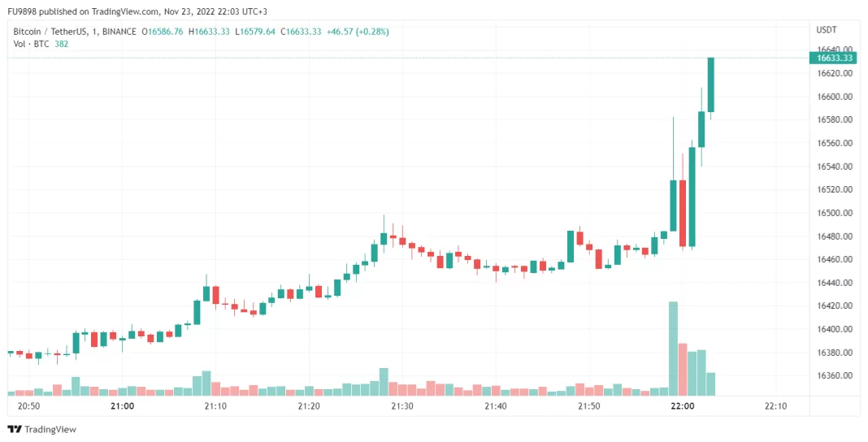Click the TradingView logo at bottom left
This screenshot has width=868, height=442.
(x=41, y=429)
